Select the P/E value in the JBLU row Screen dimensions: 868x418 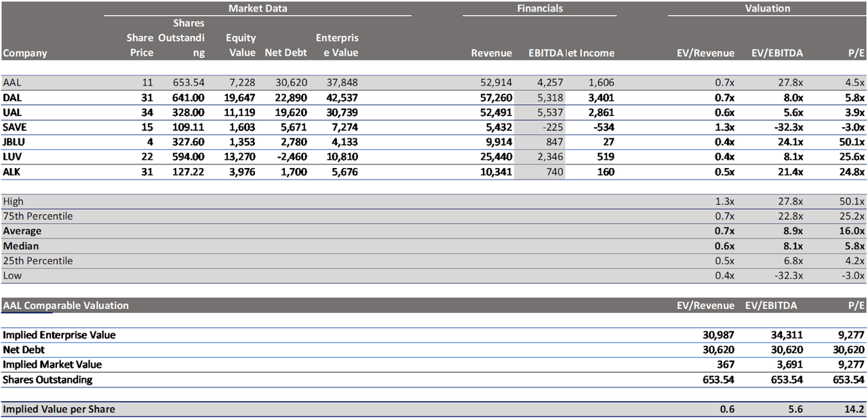[851, 142]
